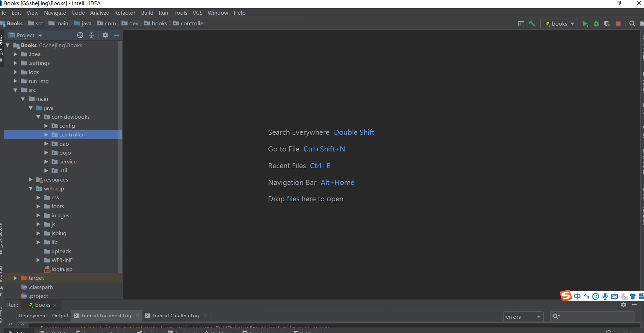
Task: Toggle Chinese input mode in IME bar
Action: tap(577, 296)
